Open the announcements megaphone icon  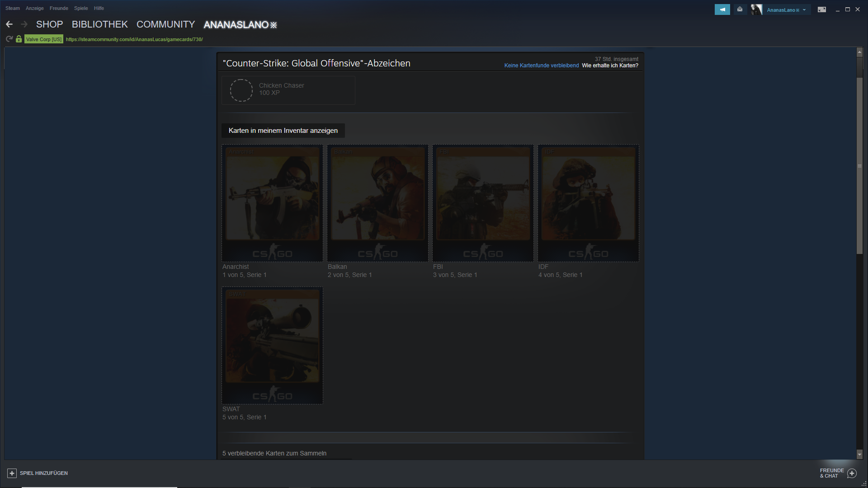[x=722, y=9]
